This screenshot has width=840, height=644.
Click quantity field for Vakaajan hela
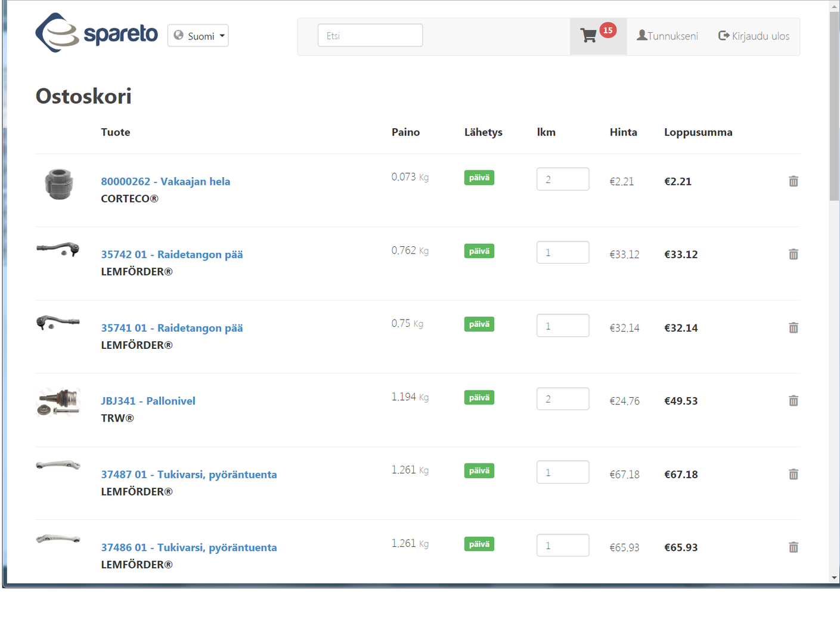tap(562, 179)
